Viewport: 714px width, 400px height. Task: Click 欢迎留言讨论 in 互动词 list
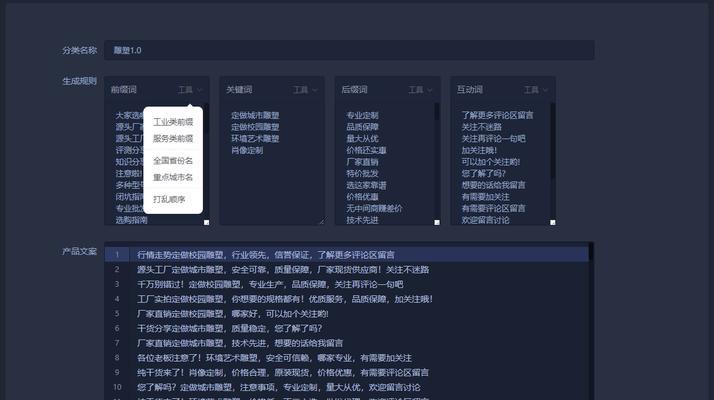(485, 220)
